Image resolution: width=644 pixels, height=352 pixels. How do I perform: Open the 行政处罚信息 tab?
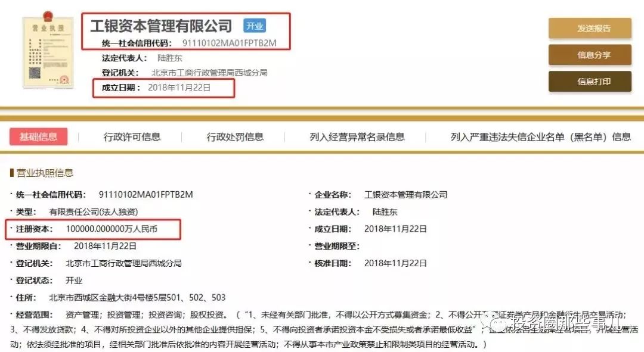(x=235, y=136)
